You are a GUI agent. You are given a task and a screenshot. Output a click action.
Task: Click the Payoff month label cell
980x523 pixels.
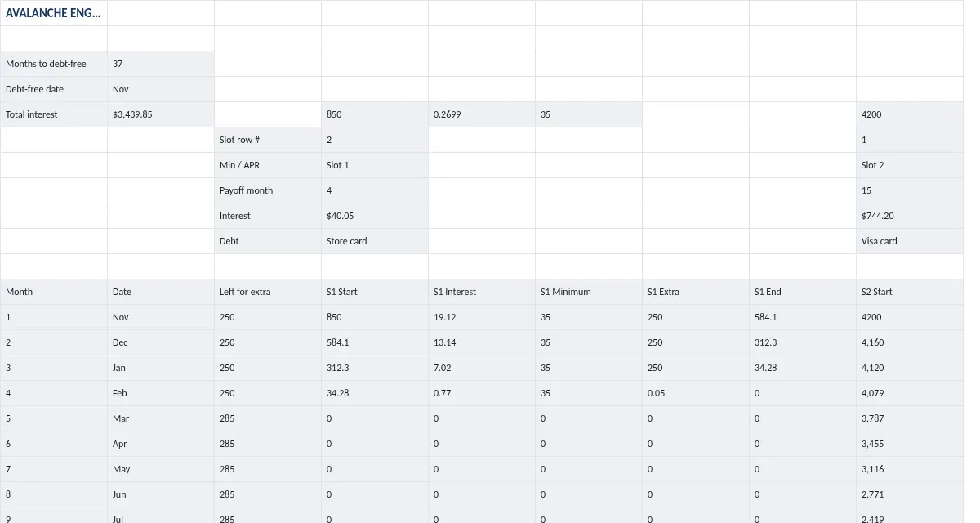tap(268, 190)
